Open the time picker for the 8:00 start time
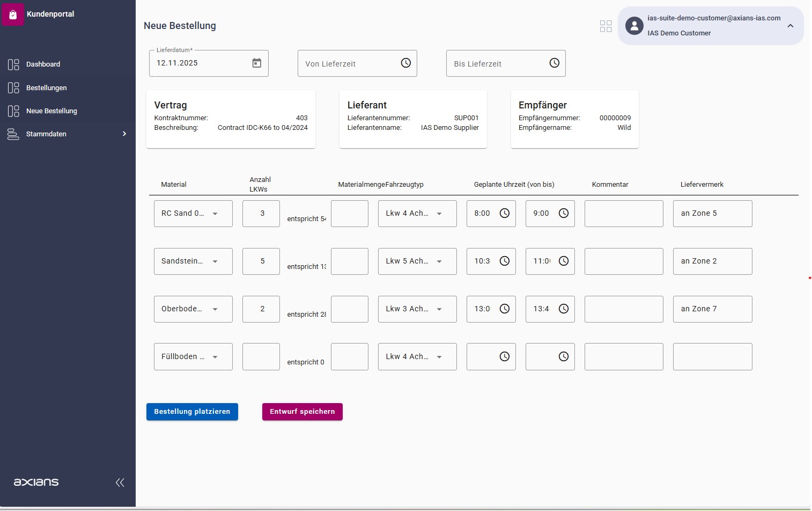Viewport: 812px width, 511px height. tap(505, 214)
